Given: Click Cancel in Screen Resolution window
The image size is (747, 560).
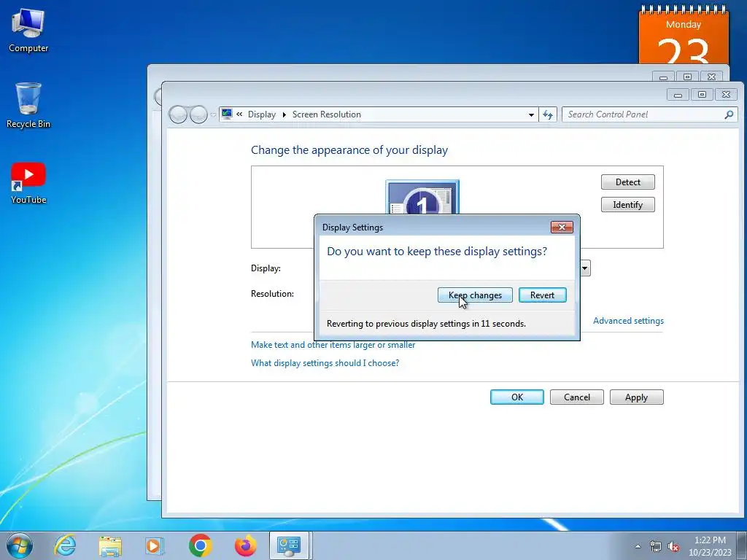Looking at the screenshot, I should coord(577,397).
